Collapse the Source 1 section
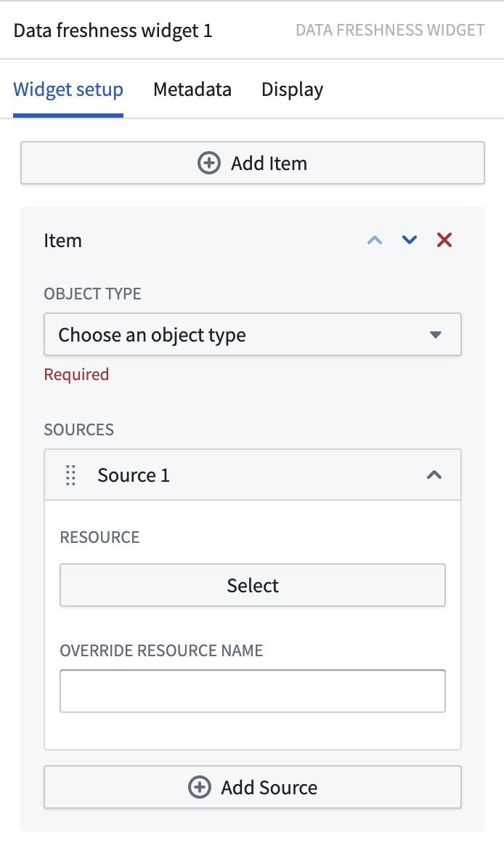The height and width of the screenshot is (843, 504). (x=434, y=475)
